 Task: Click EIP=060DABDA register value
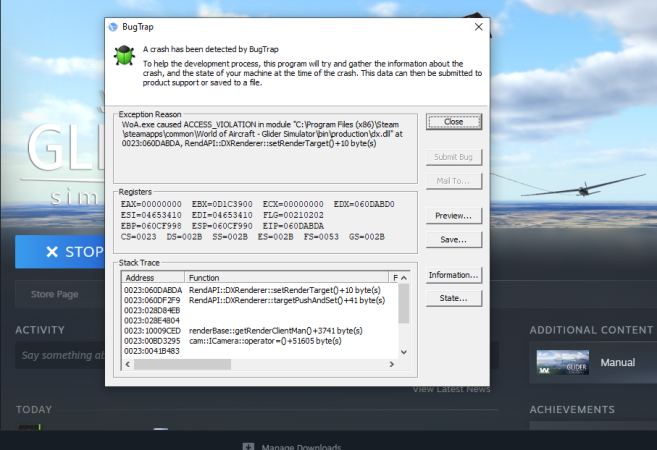pyautogui.click(x=293, y=226)
